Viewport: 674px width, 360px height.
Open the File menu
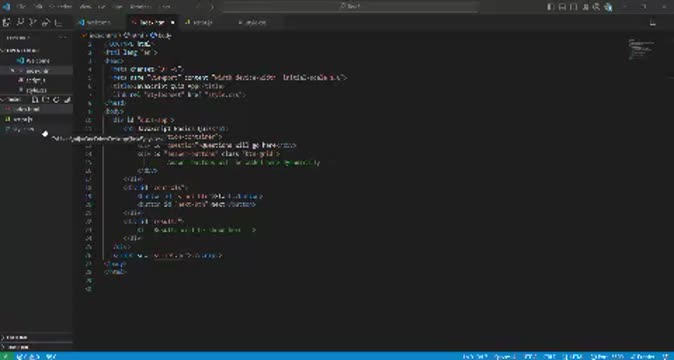click(21, 6)
